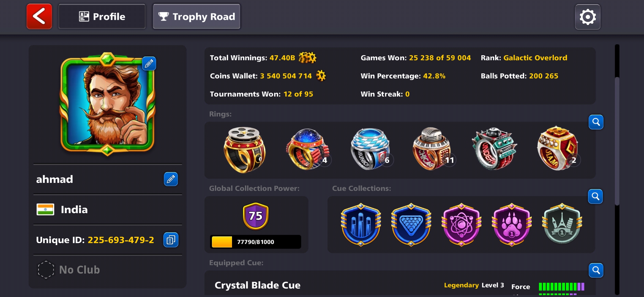
Task: Tap the India country row
Action: pos(108,210)
